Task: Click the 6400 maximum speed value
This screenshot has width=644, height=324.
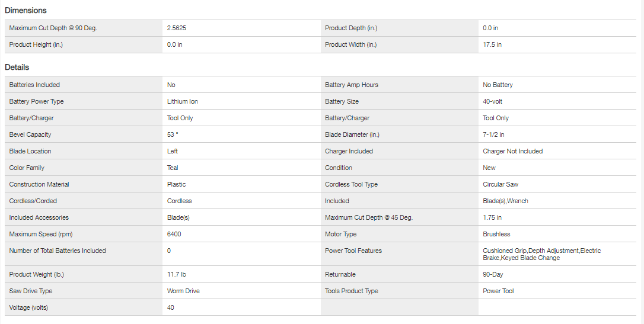Action: tap(174, 234)
